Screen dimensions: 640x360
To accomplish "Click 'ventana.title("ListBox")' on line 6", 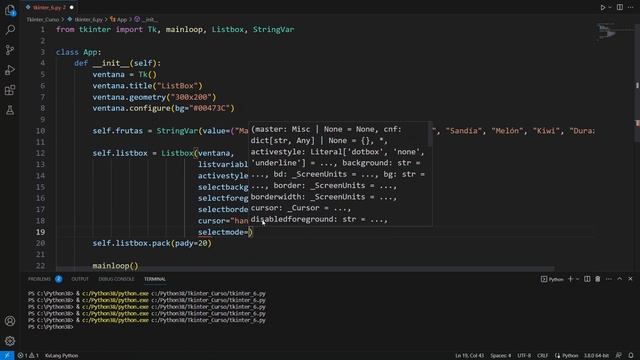I will pyautogui.click(x=147, y=86).
